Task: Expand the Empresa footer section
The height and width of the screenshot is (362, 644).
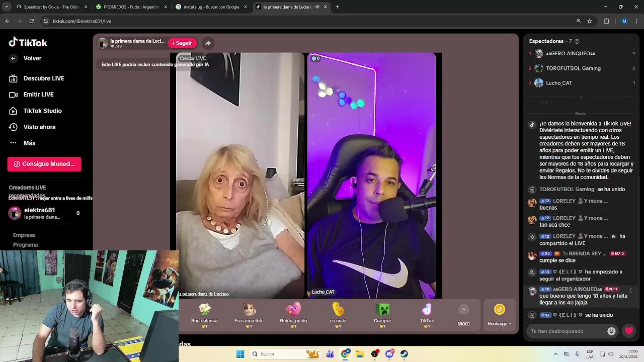Action: click(24, 235)
